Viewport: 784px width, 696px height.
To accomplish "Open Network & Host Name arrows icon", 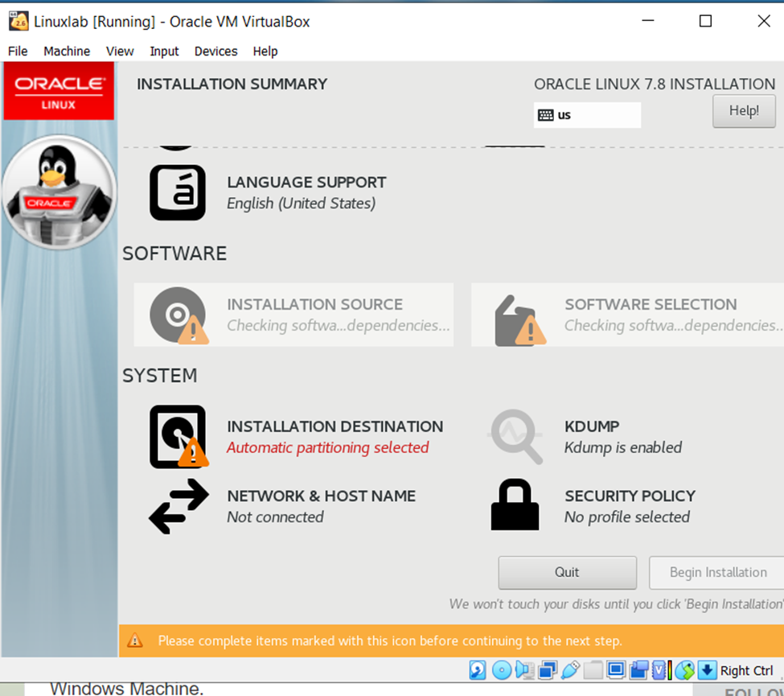I will 179,506.
